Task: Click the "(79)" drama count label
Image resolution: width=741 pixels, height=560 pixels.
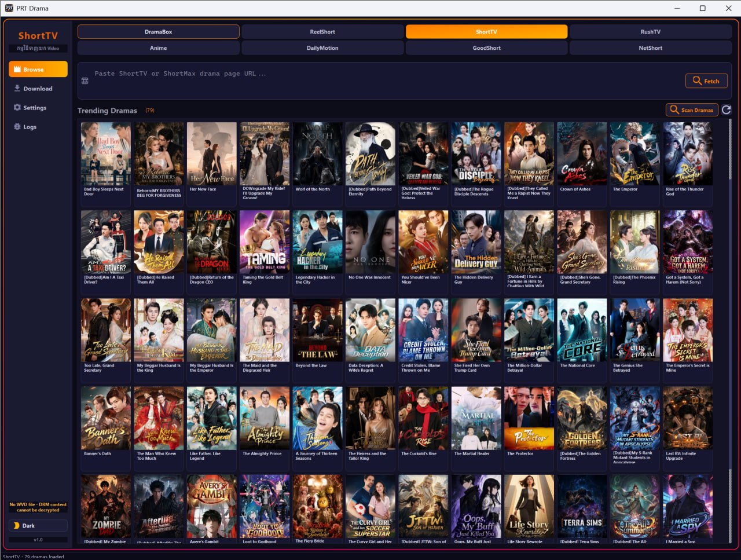Action: click(x=150, y=110)
